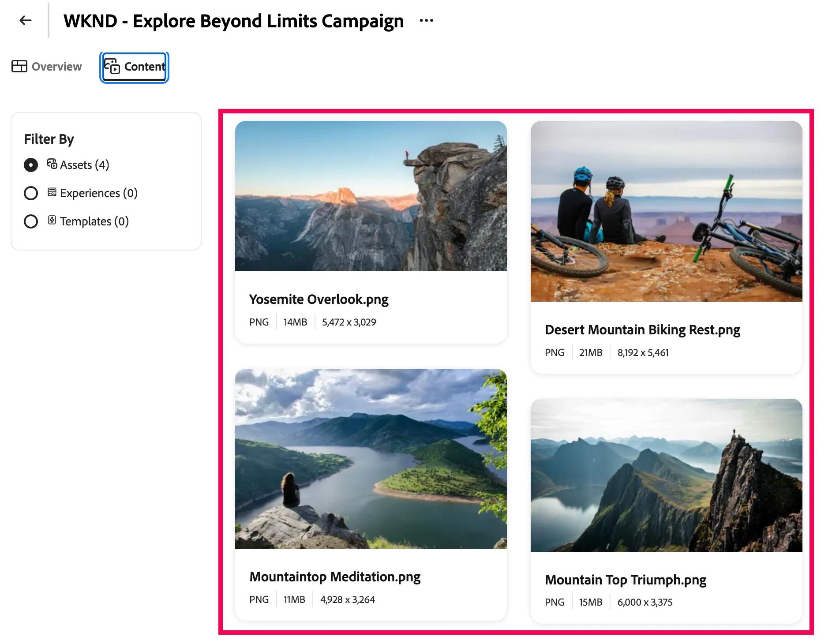The image size is (832, 644).
Task: Click the Assets (4) filter label
Action: [x=85, y=165]
